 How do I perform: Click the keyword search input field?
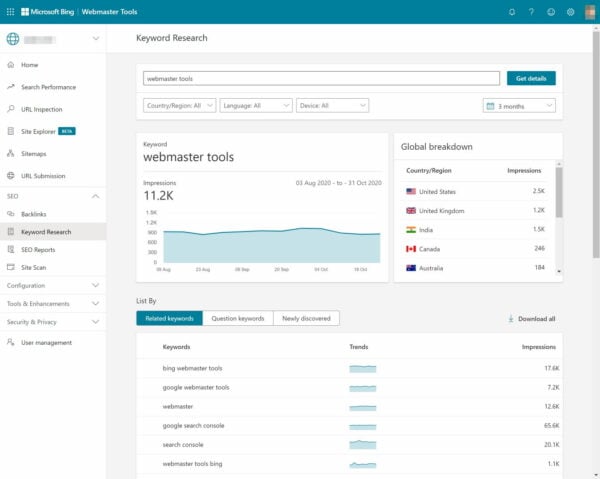(x=320, y=78)
